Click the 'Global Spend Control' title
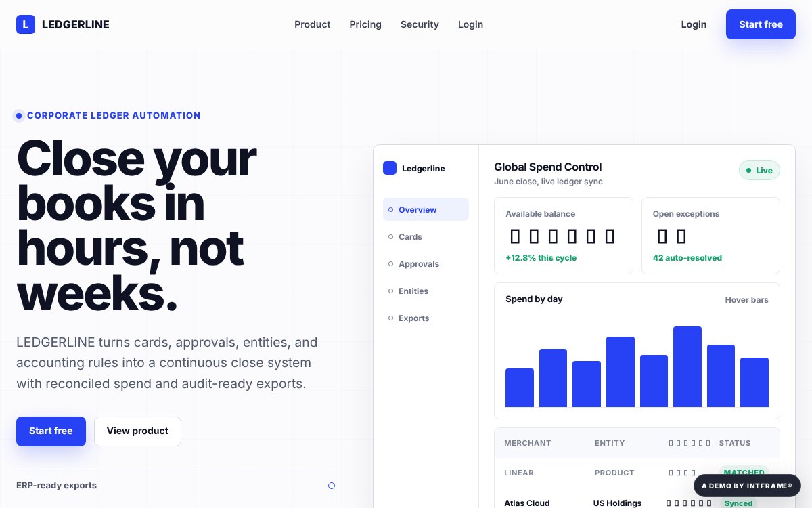812x508 pixels. pos(548,167)
